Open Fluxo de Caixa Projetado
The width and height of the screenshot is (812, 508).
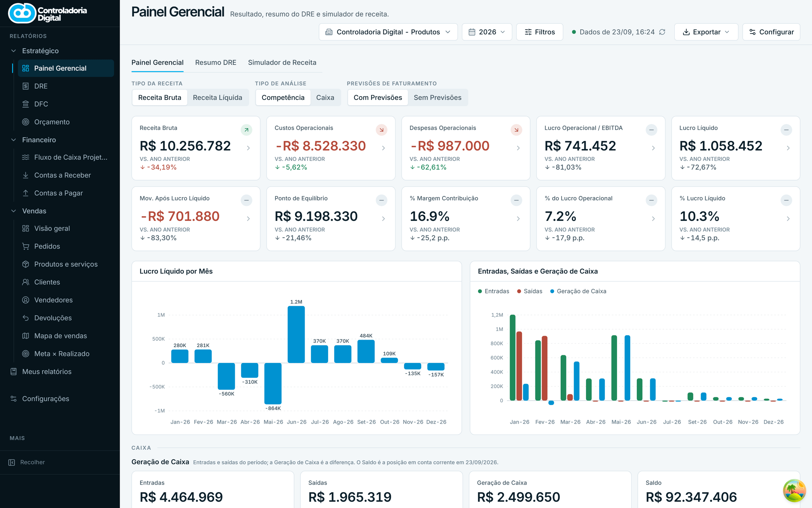pos(66,157)
